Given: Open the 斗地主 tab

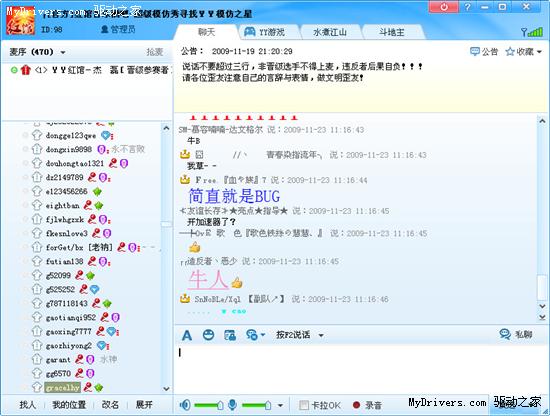Looking at the screenshot, I should pos(392,32).
